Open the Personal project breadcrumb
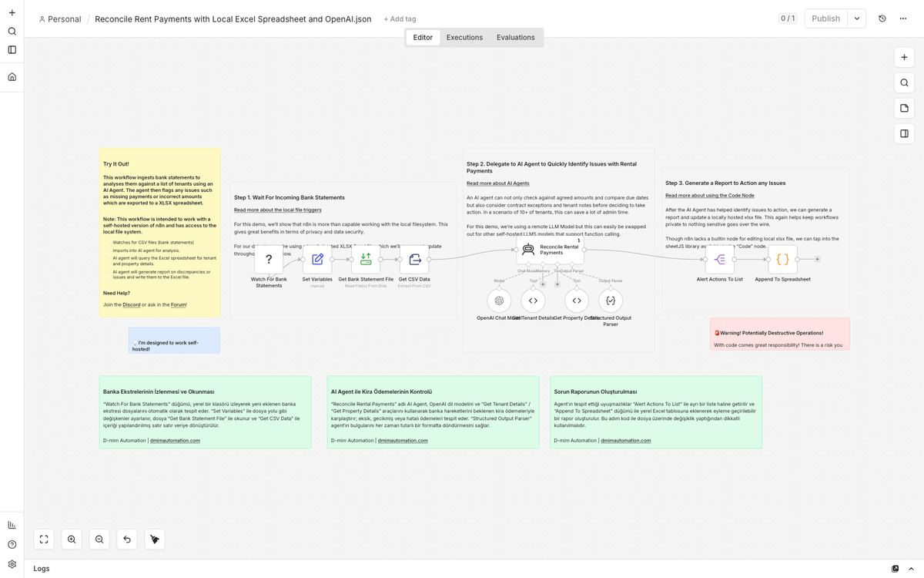Viewport: 924px width, 578px height. point(59,18)
